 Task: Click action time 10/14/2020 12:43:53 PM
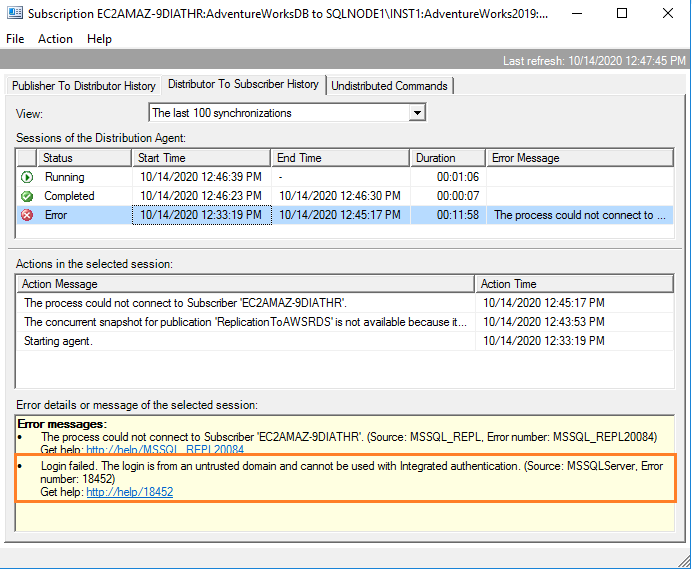544,322
